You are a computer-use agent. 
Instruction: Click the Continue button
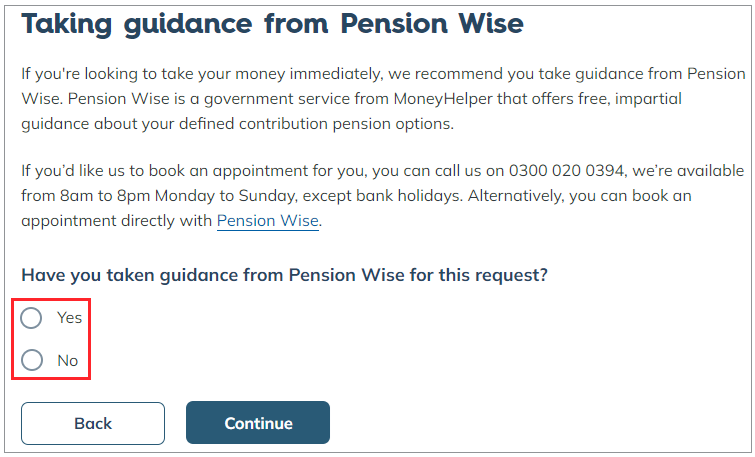point(258,423)
